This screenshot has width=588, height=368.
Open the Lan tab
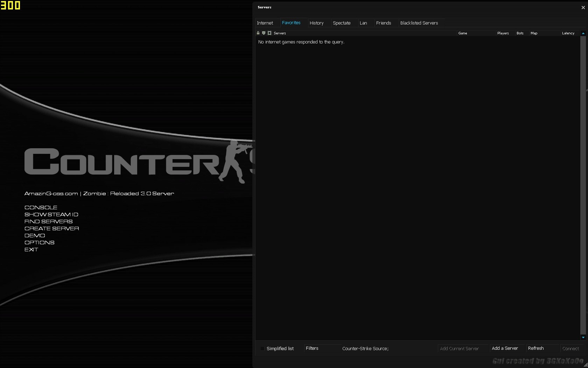[x=363, y=23]
